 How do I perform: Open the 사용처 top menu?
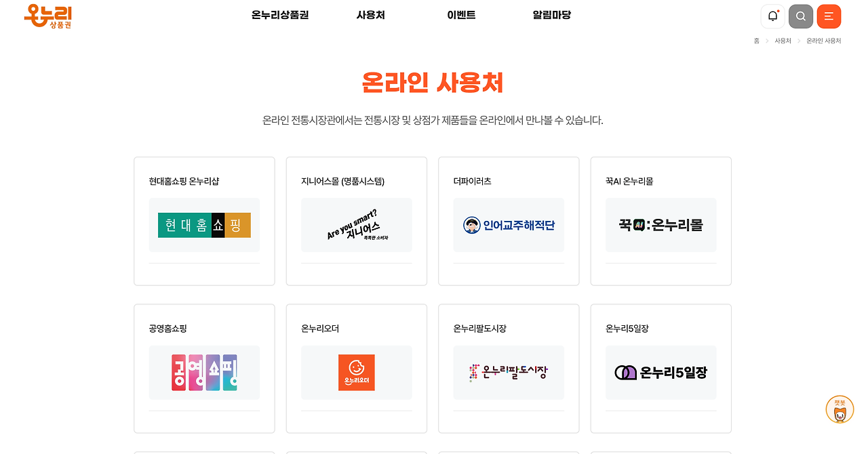[370, 15]
